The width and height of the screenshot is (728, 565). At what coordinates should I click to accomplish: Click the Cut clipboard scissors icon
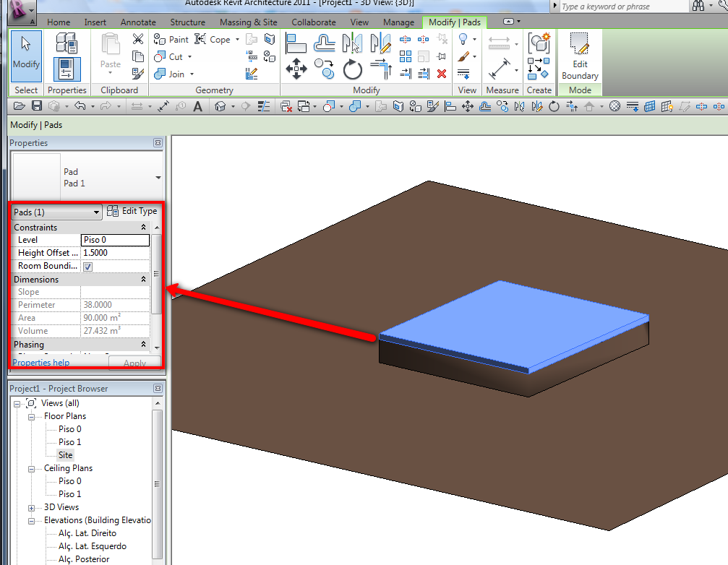click(138, 38)
